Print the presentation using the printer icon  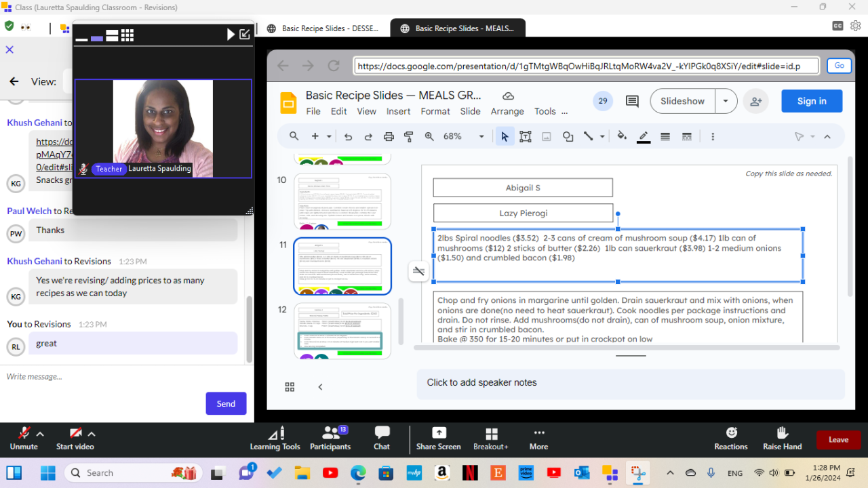point(389,136)
